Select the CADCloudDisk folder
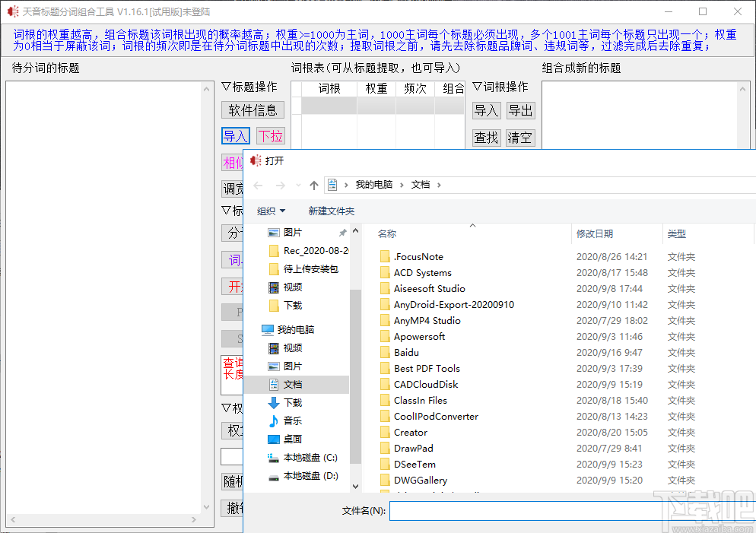 pos(426,384)
